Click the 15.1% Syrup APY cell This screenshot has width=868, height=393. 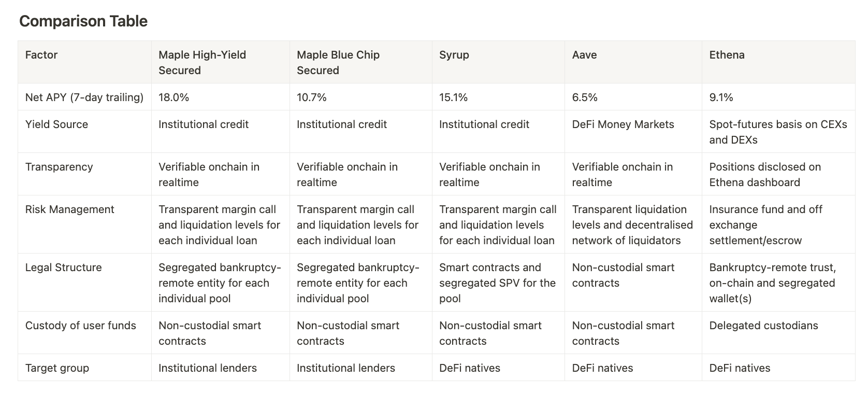[x=453, y=97]
